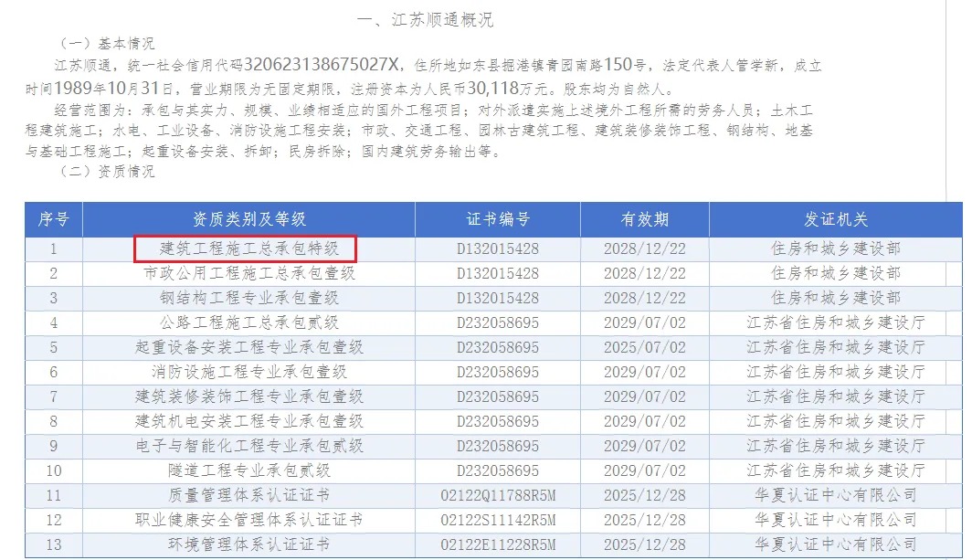The image size is (972, 560).
Task: Click the (二)资质情况 subheading
Action: tap(107, 171)
